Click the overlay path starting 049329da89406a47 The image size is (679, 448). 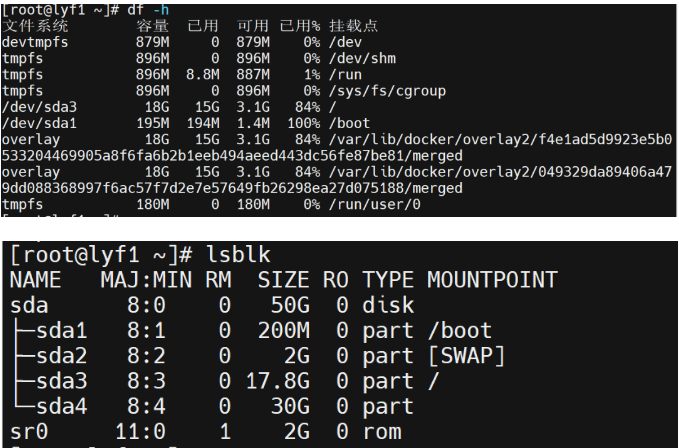click(336, 180)
